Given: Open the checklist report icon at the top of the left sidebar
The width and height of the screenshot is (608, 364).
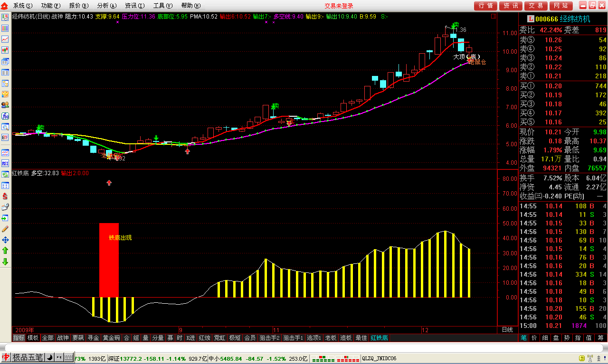Looking at the screenshot, I should [x=5, y=17].
